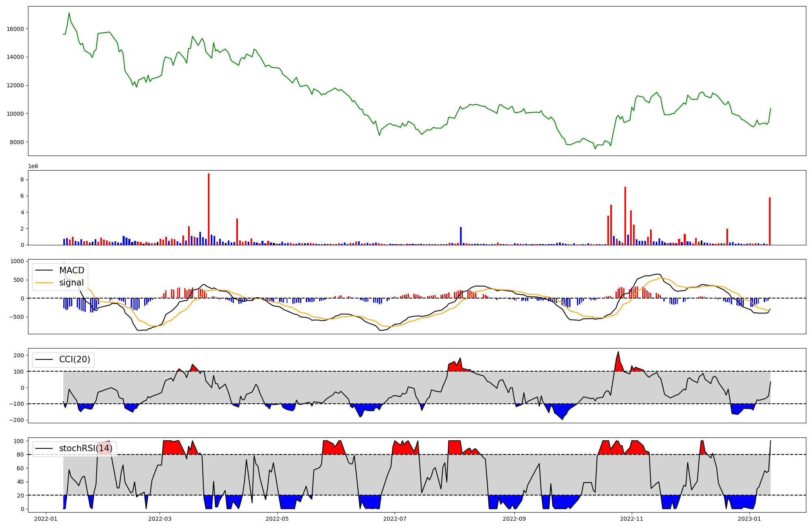Click the 2023-01 x-axis date label
Image resolution: width=812 pixels, height=528 pixels.
[x=749, y=519]
